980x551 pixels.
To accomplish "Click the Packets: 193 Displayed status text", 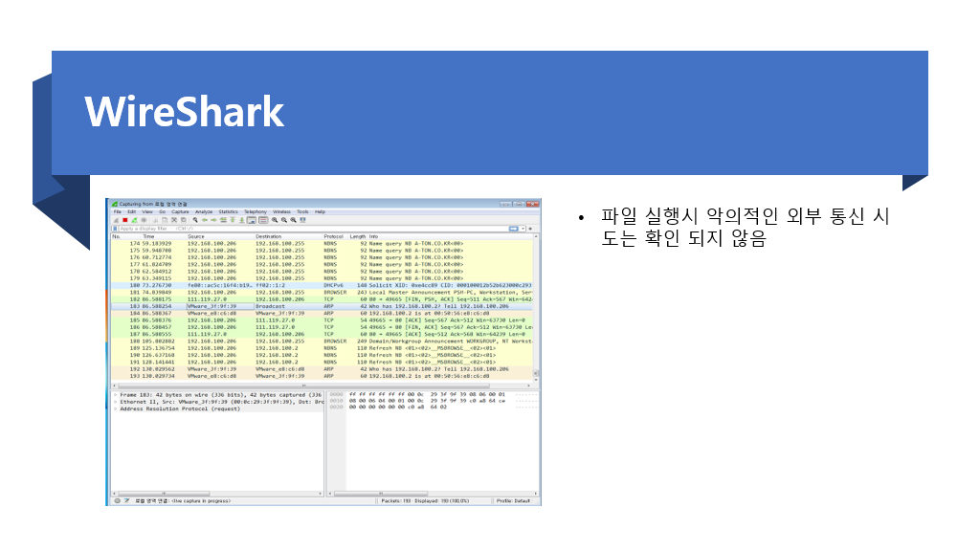I will [425, 501].
